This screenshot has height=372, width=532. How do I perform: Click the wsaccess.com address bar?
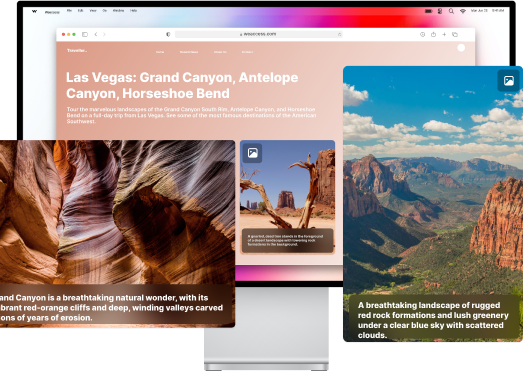click(x=259, y=34)
